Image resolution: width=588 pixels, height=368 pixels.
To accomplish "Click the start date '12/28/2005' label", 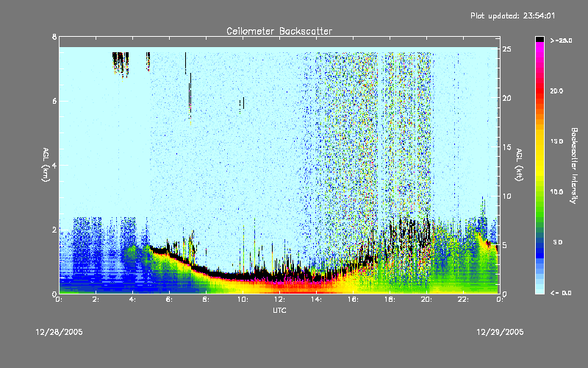I will [x=60, y=332].
